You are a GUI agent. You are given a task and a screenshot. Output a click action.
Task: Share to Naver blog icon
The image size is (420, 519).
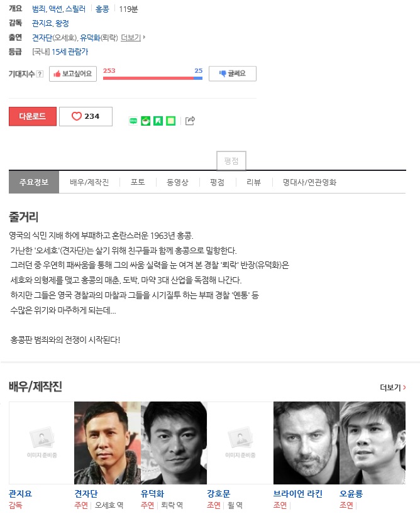click(x=133, y=121)
